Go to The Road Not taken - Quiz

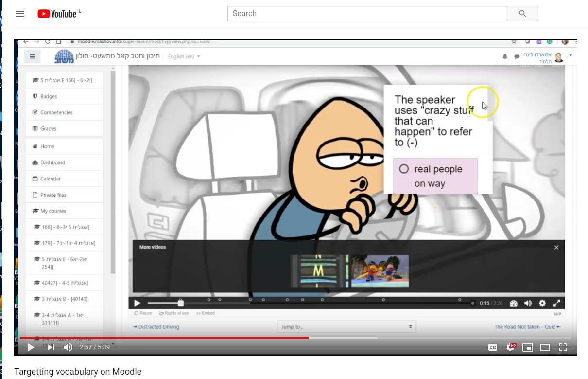coord(527,327)
